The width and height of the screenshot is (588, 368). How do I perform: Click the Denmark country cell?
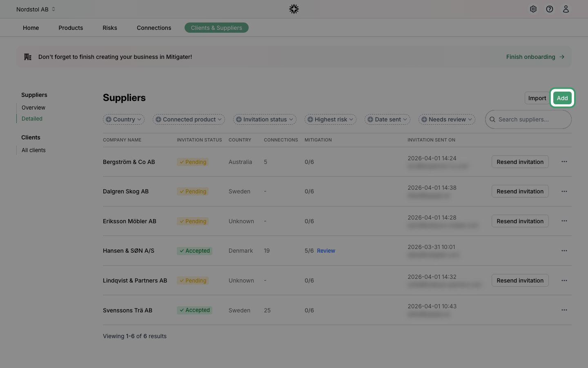pos(241,251)
